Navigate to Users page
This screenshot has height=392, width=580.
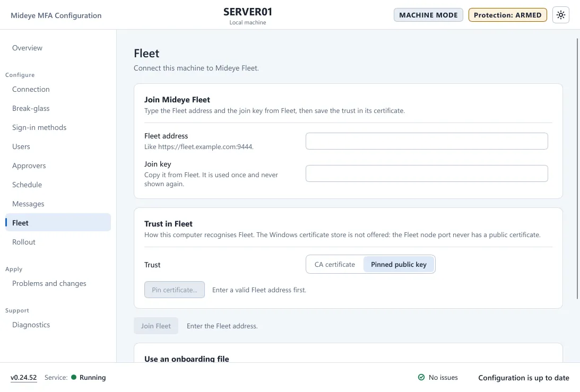(x=21, y=146)
